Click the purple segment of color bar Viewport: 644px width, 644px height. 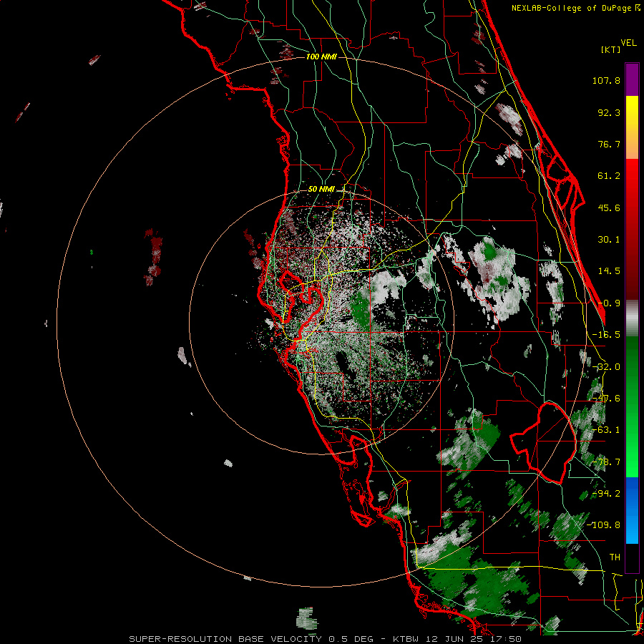coord(632,79)
